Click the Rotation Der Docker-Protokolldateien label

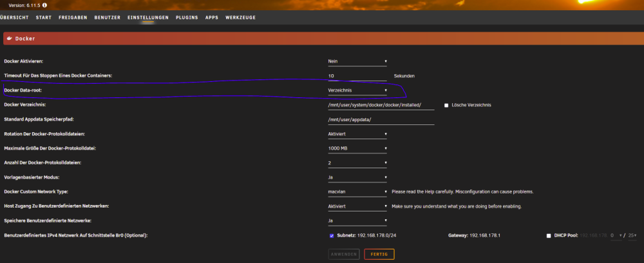pyautogui.click(x=44, y=134)
